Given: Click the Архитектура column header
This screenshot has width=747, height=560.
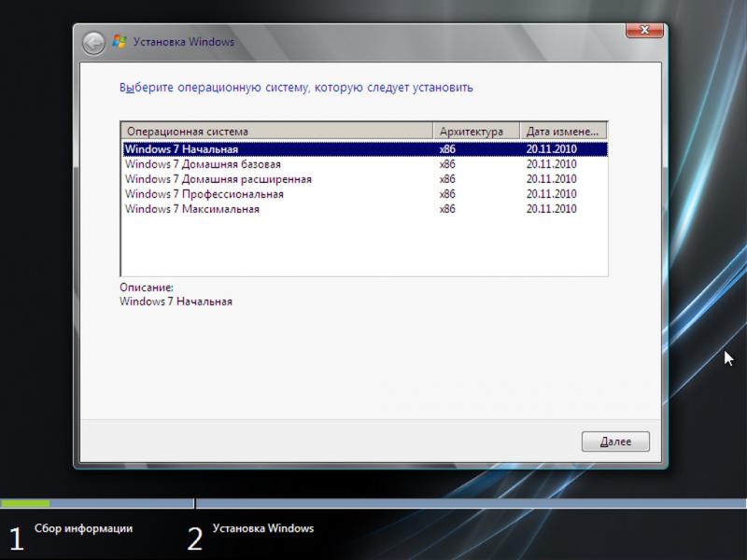Looking at the screenshot, I should (x=475, y=132).
